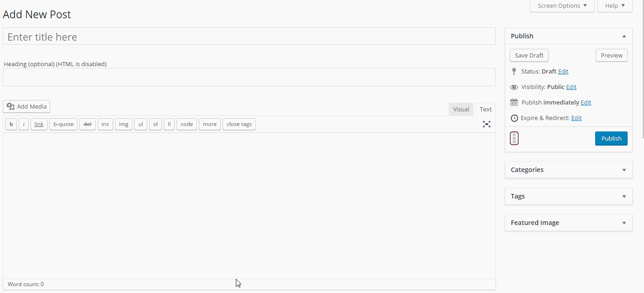Screen dimensions: 644x293
Task: Click the Add Media button
Action: point(26,106)
